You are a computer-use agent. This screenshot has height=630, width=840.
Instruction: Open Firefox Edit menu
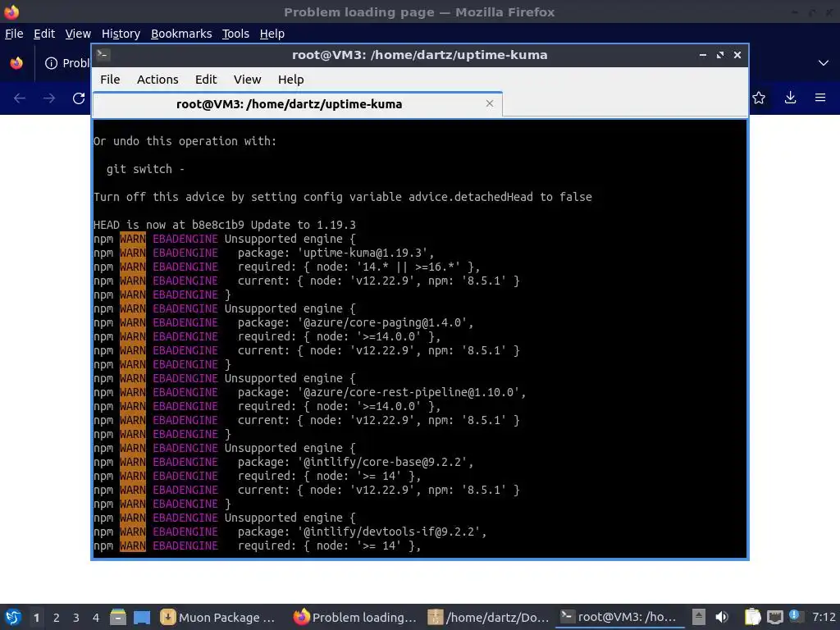coord(44,34)
